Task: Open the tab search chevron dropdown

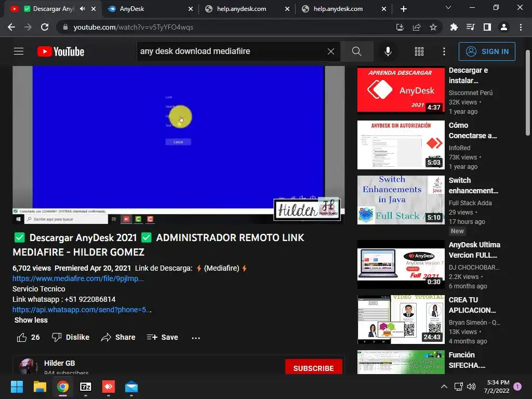Action: pos(448,7)
